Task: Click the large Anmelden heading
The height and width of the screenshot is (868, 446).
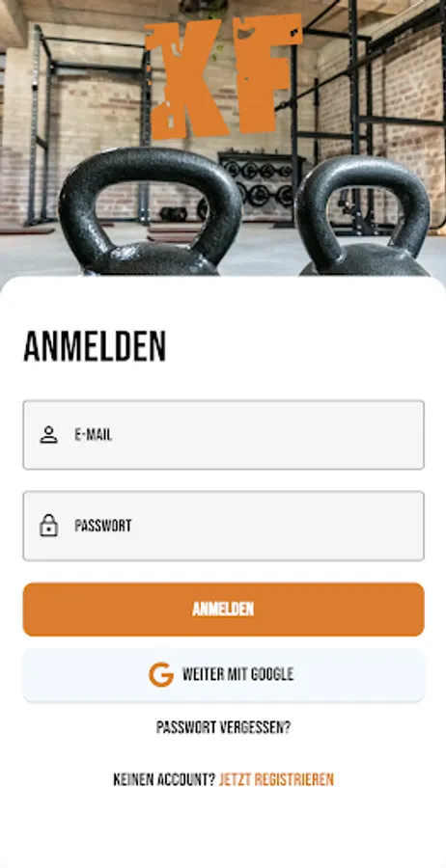Action: pyautogui.click(x=95, y=347)
